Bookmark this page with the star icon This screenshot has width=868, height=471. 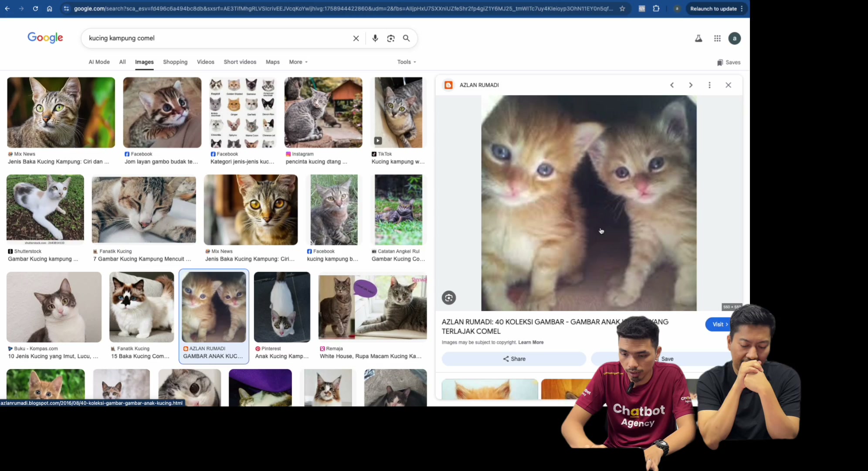[x=622, y=8]
